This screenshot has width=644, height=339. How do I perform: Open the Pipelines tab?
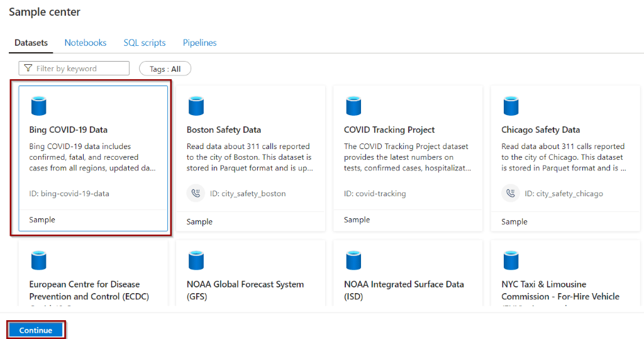[199, 43]
